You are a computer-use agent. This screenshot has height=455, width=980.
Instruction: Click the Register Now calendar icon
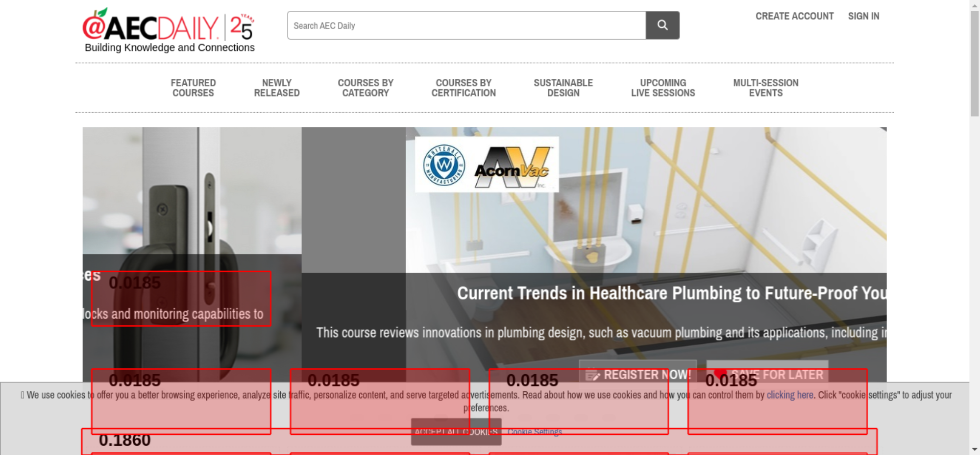point(592,375)
